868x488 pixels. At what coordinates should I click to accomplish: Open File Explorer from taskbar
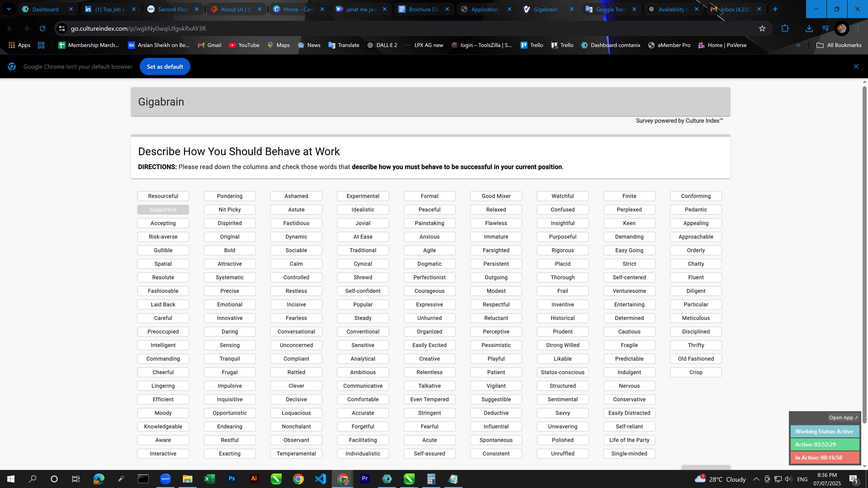pyautogui.click(x=187, y=479)
